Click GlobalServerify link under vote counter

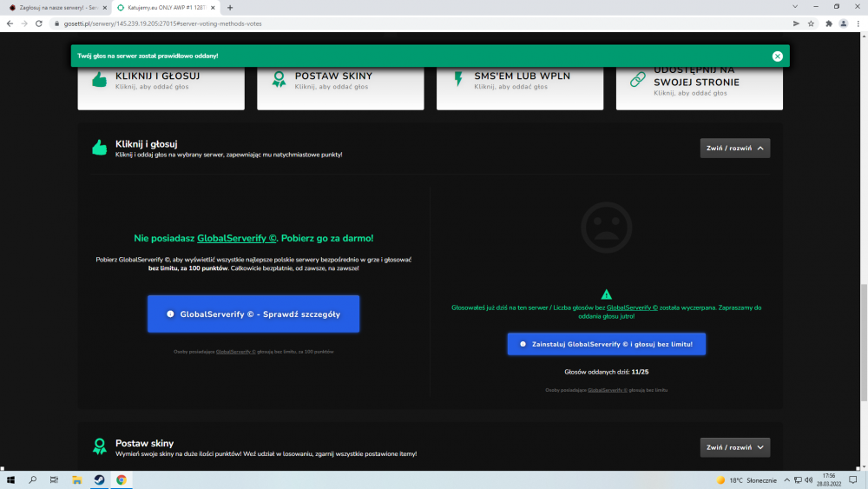(608, 390)
